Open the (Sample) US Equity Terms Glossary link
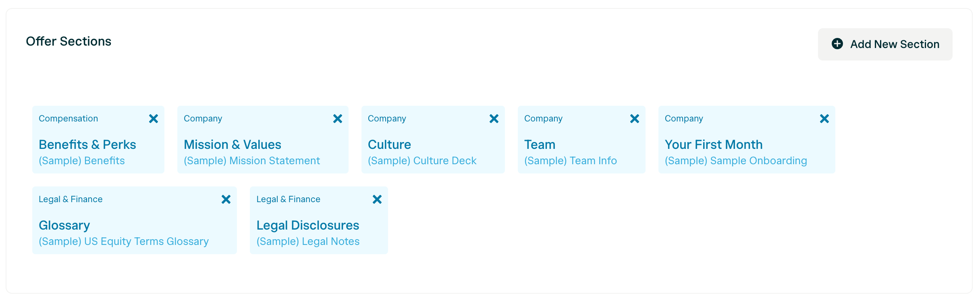 (123, 241)
